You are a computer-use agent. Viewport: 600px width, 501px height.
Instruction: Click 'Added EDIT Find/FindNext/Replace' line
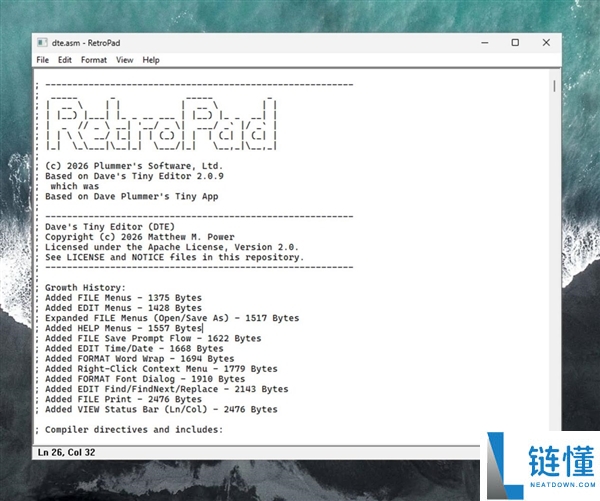click(x=166, y=389)
